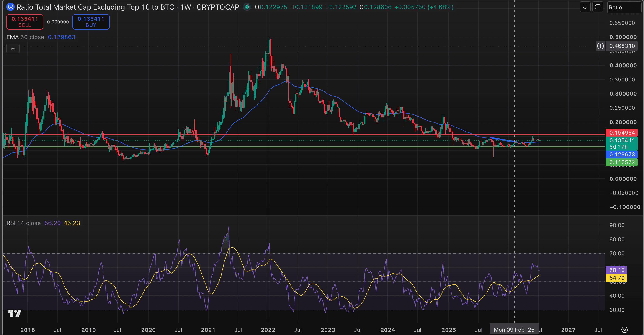Click the 2024 label on time axis
644x335 pixels.
pyautogui.click(x=387, y=330)
